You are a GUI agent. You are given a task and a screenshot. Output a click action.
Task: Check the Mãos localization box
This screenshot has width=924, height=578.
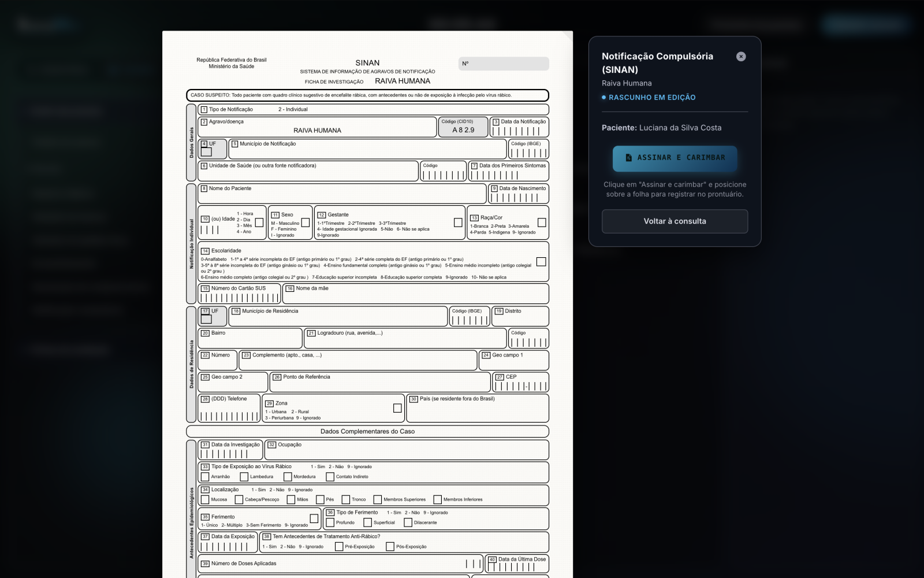pyautogui.click(x=291, y=499)
